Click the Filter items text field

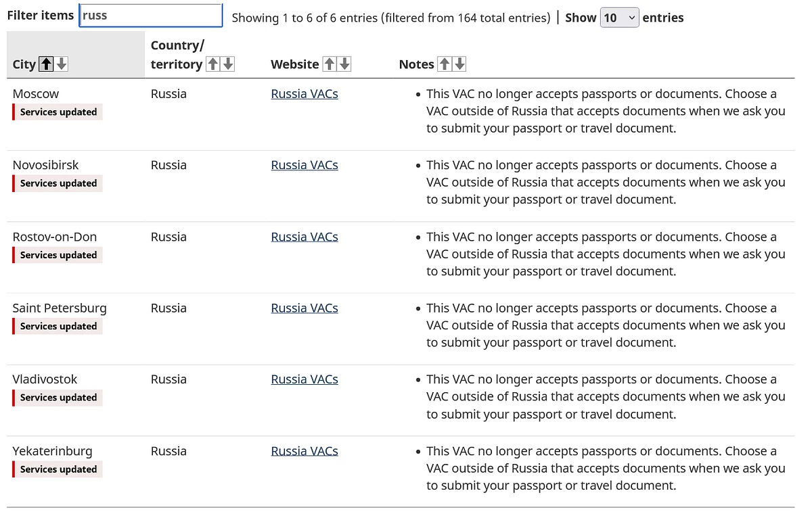pyautogui.click(x=151, y=16)
